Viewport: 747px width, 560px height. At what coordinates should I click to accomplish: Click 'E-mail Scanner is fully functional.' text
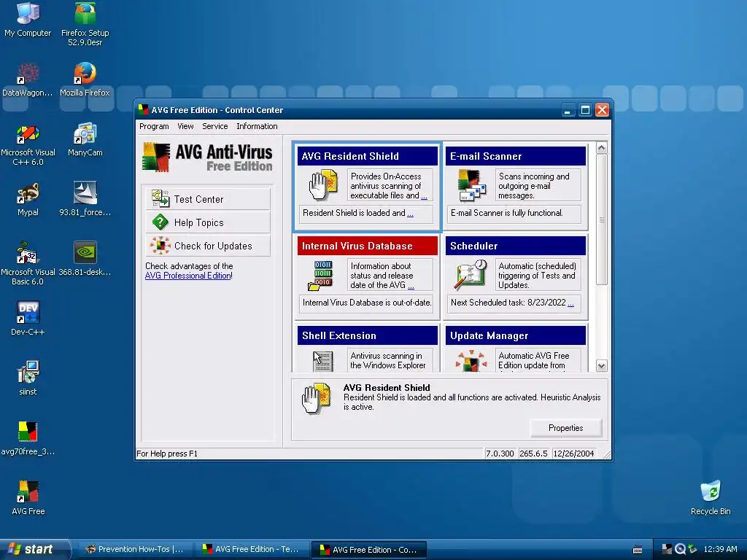pyautogui.click(x=506, y=213)
